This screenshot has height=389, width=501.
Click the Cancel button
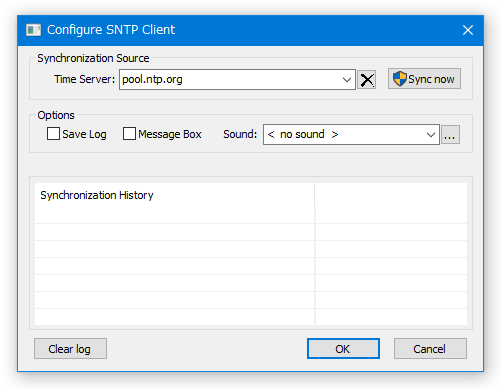pyautogui.click(x=430, y=349)
